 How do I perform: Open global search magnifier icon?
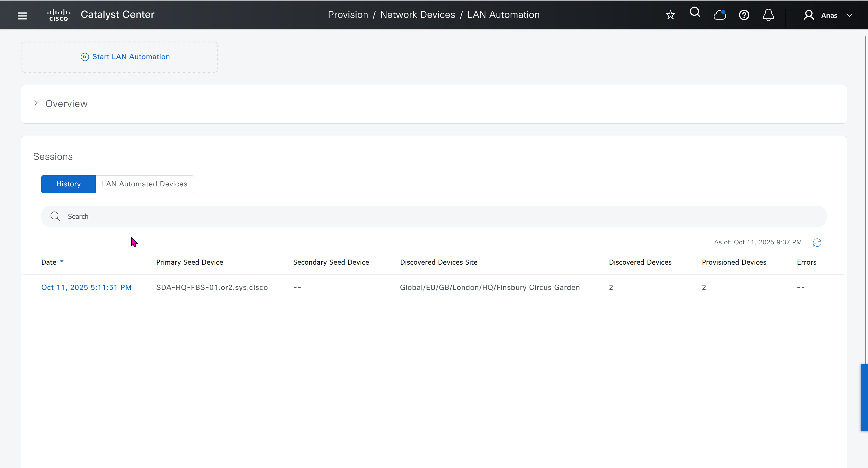[695, 13]
